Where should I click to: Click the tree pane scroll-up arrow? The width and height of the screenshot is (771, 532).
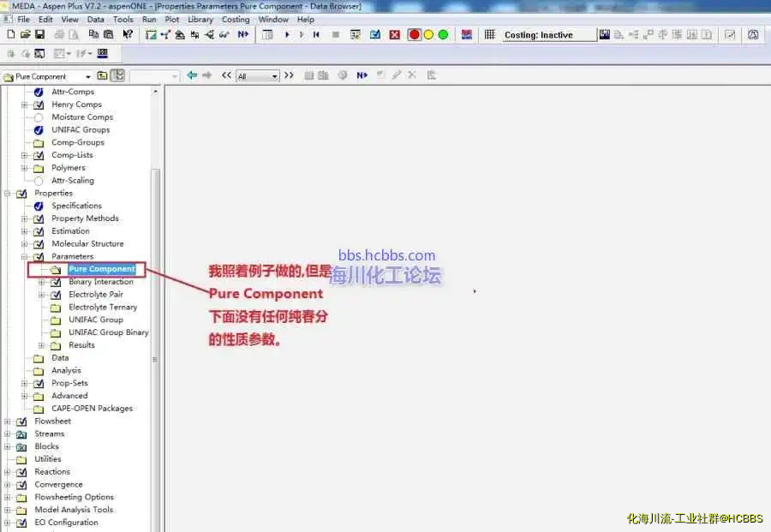pyautogui.click(x=155, y=92)
